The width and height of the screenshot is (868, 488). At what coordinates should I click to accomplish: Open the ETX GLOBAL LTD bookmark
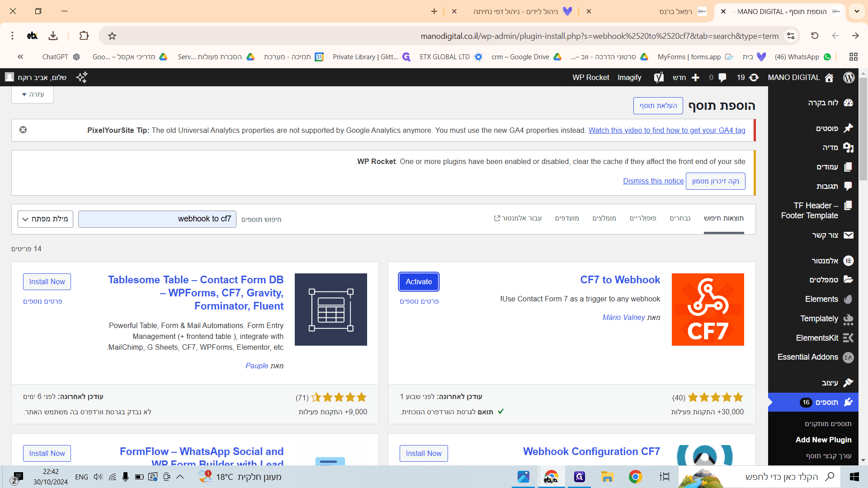pyautogui.click(x=451, y=57)
